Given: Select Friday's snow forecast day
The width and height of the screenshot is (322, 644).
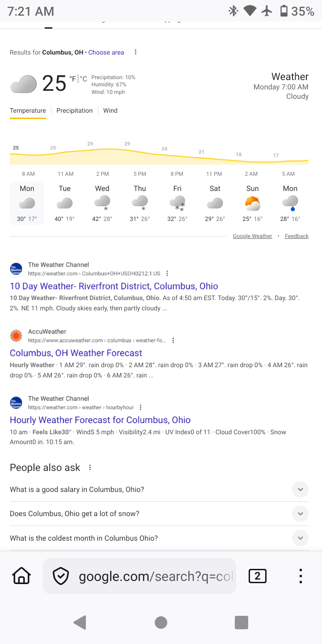Looking at the screenshot, I should coord(178,203).
